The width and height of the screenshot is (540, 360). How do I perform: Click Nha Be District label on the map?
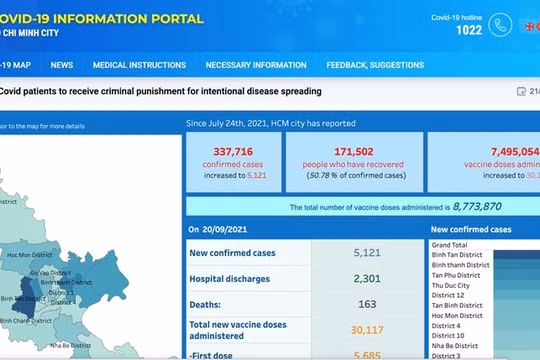point(71,345)
